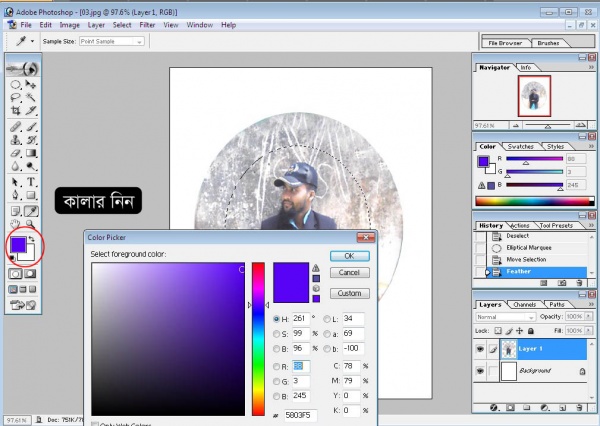Click OK in the Color Picker
Image resolution: width=600 pixels, height=426 pixels.
point(349,256)
